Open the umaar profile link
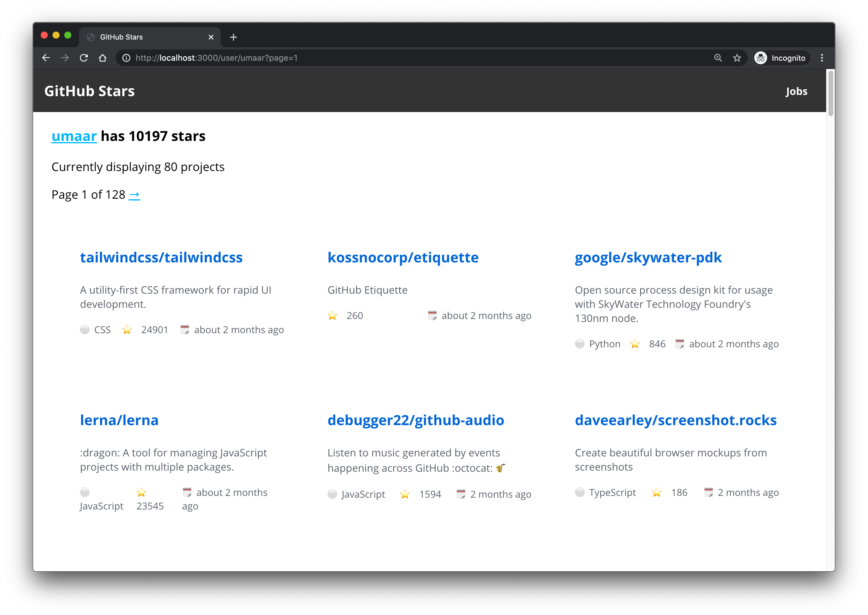868x615 pixels. pyautogui.click(x=74, y=136)
